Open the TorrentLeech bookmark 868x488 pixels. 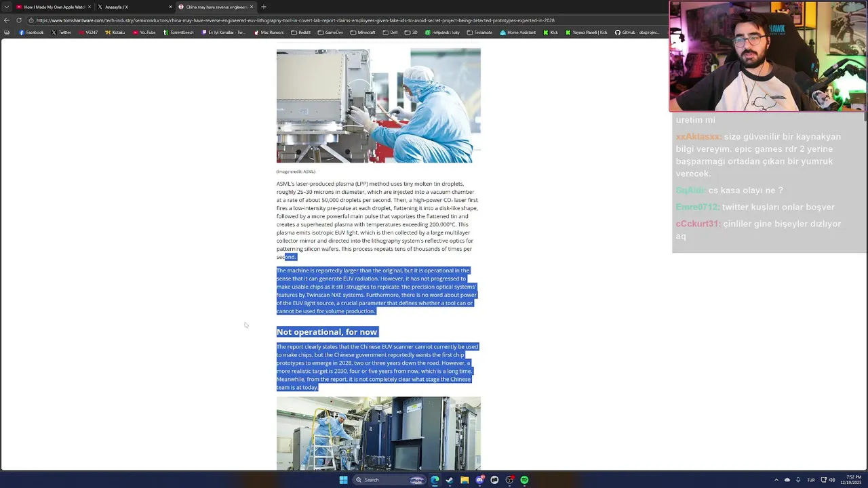coord(178,33)
